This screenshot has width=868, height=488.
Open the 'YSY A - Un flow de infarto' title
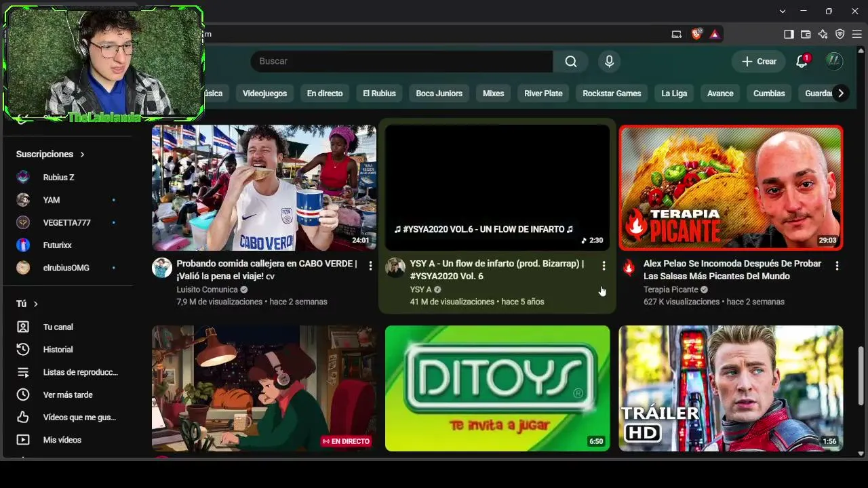click(497, 270)
